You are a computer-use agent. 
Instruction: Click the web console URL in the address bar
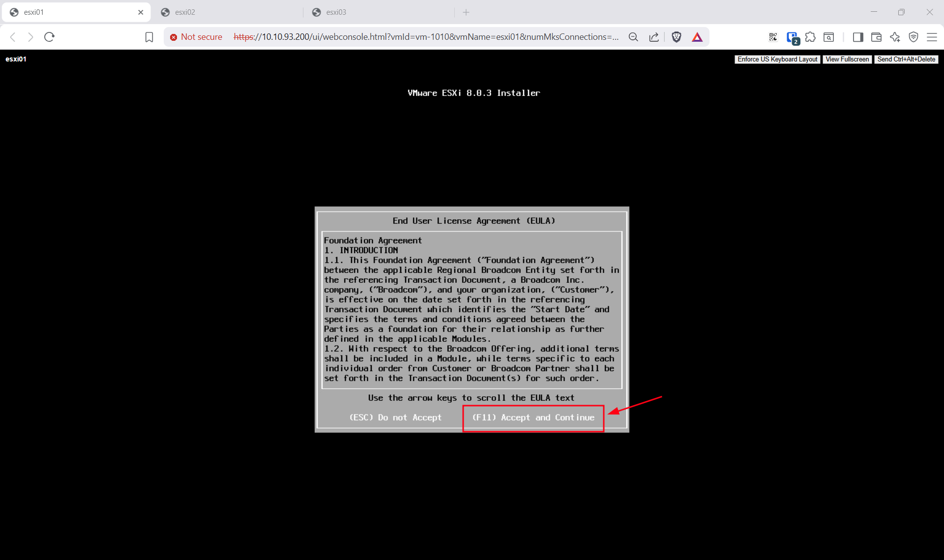point(426,37)
